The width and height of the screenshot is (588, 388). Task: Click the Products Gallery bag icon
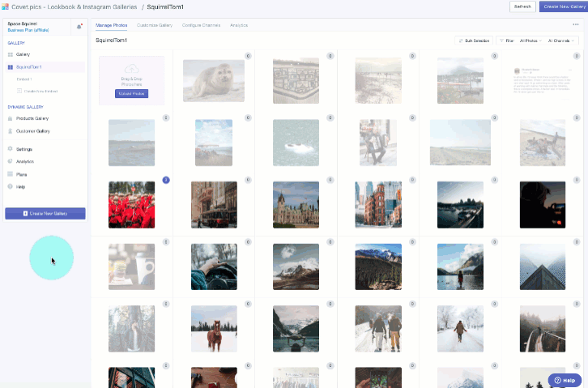click(x=11, y=118)
